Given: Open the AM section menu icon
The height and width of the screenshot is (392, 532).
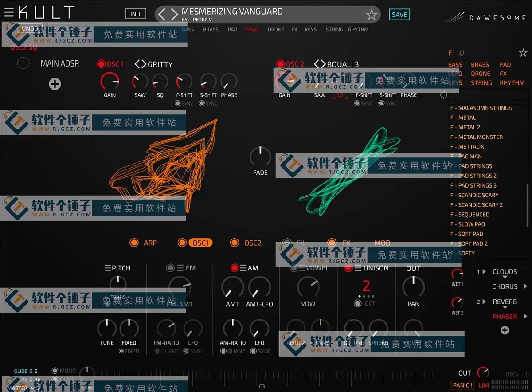Looking at the screenshot, I should pos(243,268).
